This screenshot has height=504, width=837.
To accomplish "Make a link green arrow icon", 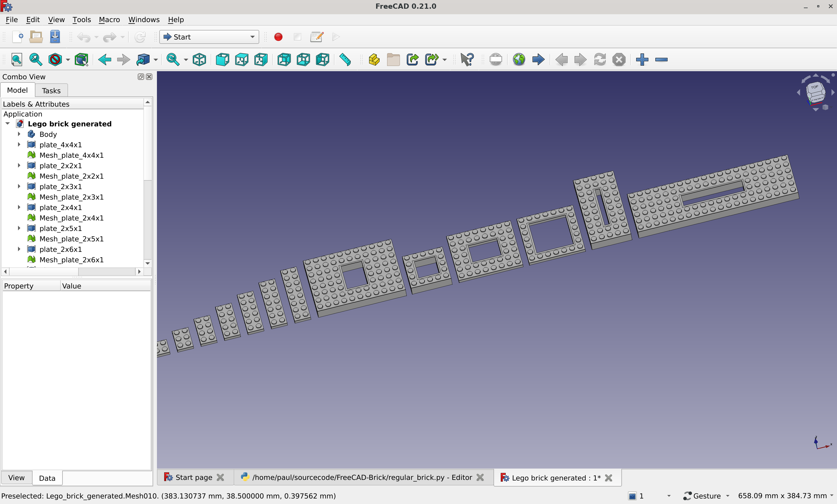I will click(412, 60).
